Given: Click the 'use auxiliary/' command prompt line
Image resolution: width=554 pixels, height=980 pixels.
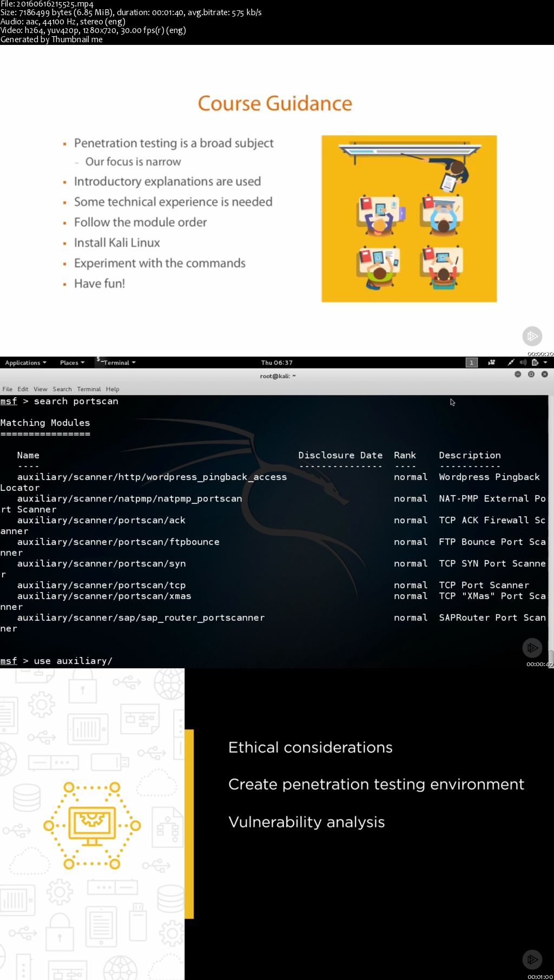Looking at the screenshot, I should (56, 661).
